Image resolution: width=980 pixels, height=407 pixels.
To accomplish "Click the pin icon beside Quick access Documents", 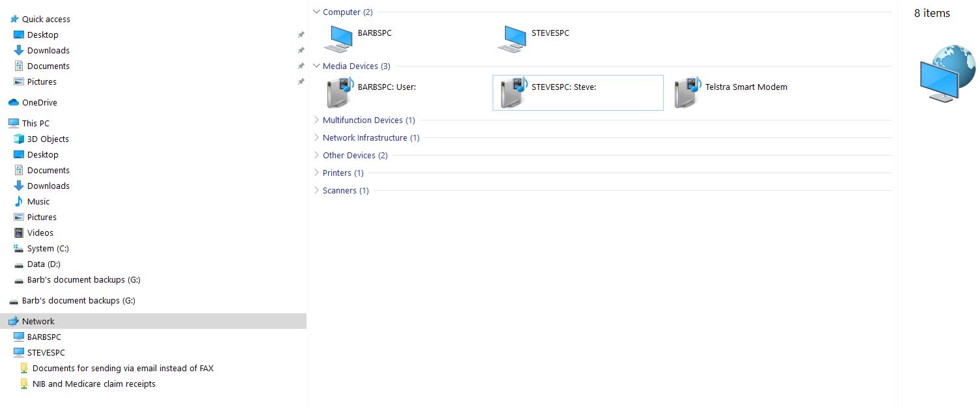I will tap(301, 66).
